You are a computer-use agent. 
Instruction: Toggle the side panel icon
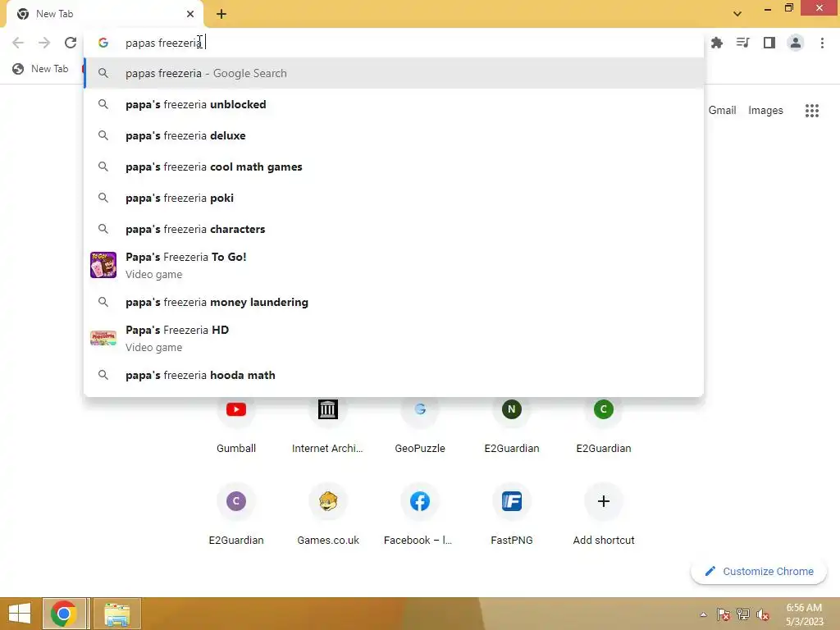coord(769,43)
